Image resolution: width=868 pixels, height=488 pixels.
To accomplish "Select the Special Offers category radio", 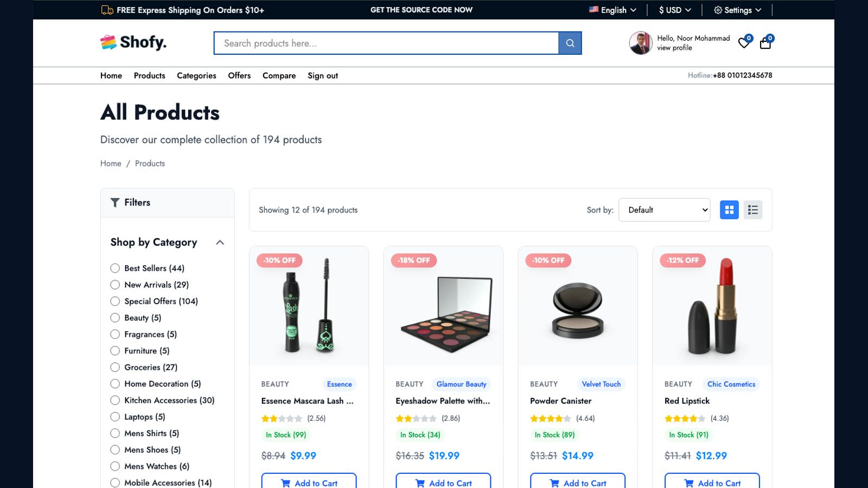I will (x=115, y=301).
